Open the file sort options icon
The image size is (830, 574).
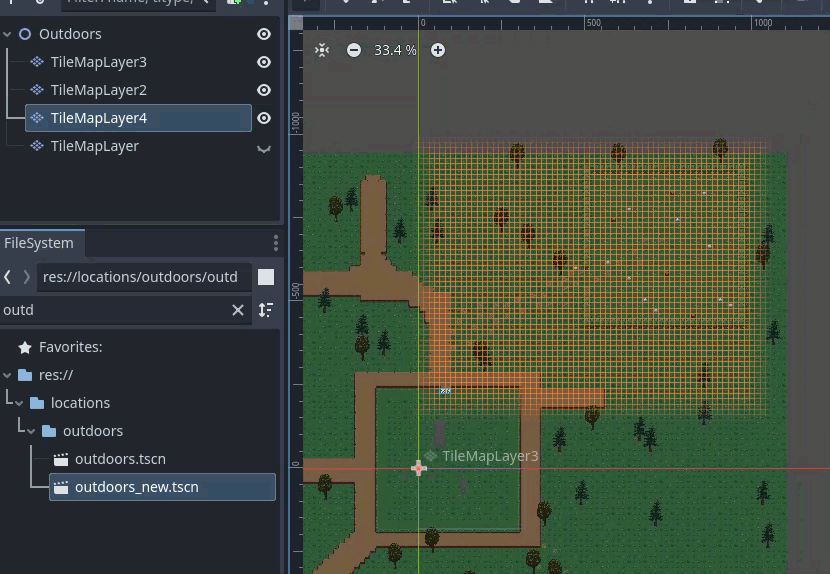pos(266,310)
